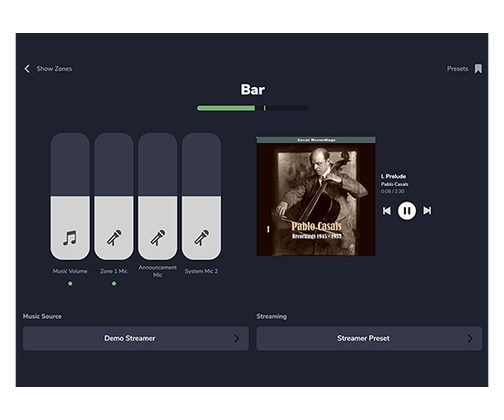Click the back arrow beside Show Zones

[27, 69]
